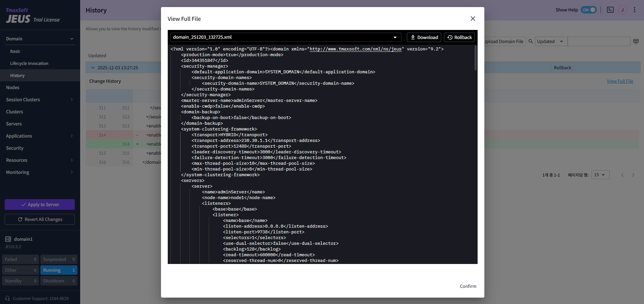The height and width of the screenshot is (304, 644).
Task: Toggle the Running server status filter
Action: pos(59,270)
